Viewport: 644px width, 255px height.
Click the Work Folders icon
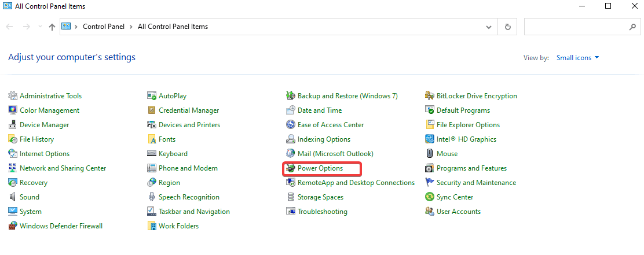coord(152,226)
